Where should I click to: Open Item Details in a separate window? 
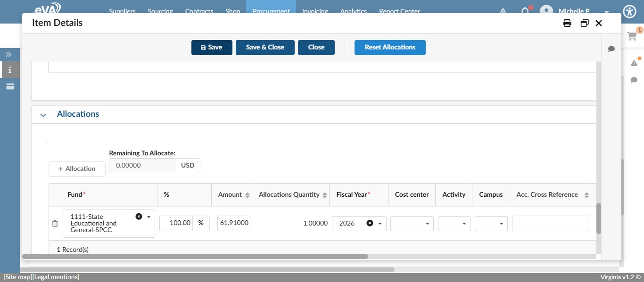[x=585, y=23]
